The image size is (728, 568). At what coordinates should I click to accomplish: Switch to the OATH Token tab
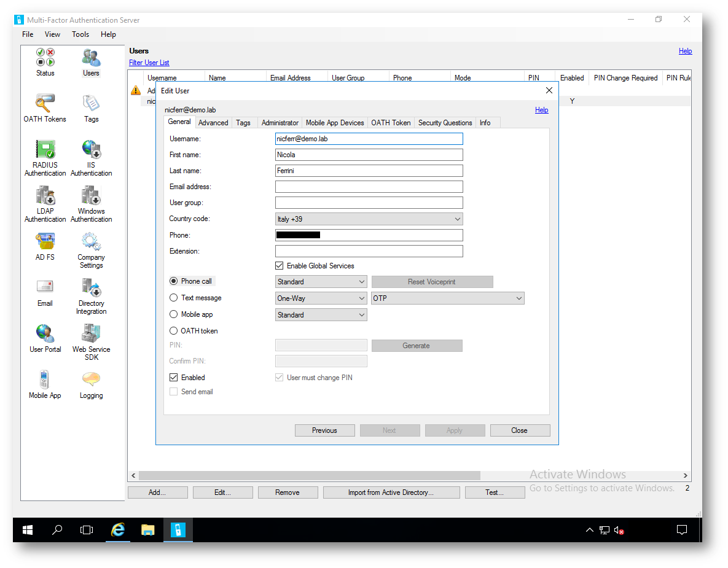391,123
